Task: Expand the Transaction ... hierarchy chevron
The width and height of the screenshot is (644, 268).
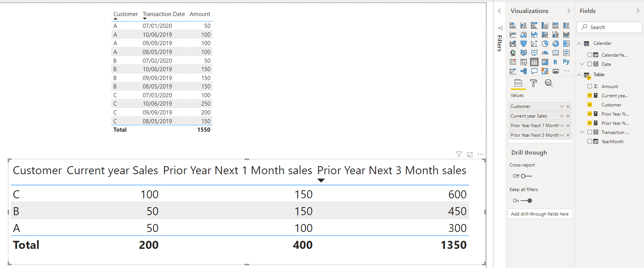Action: click(582, 132)
